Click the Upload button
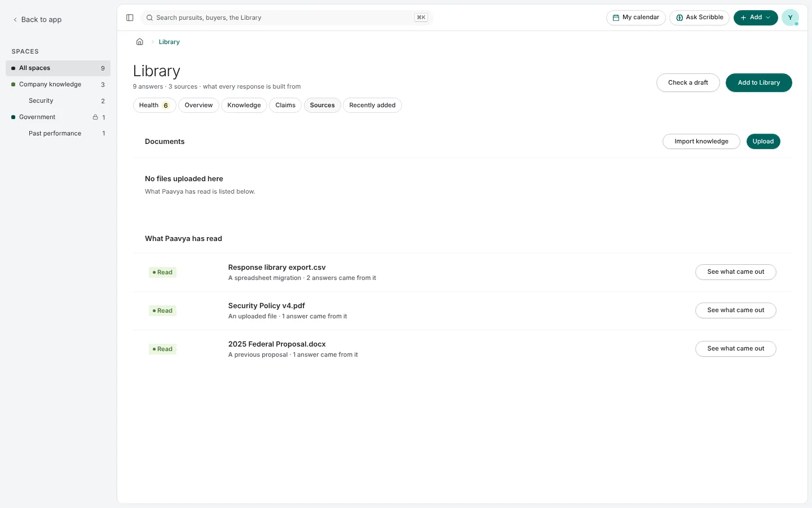 763,142
